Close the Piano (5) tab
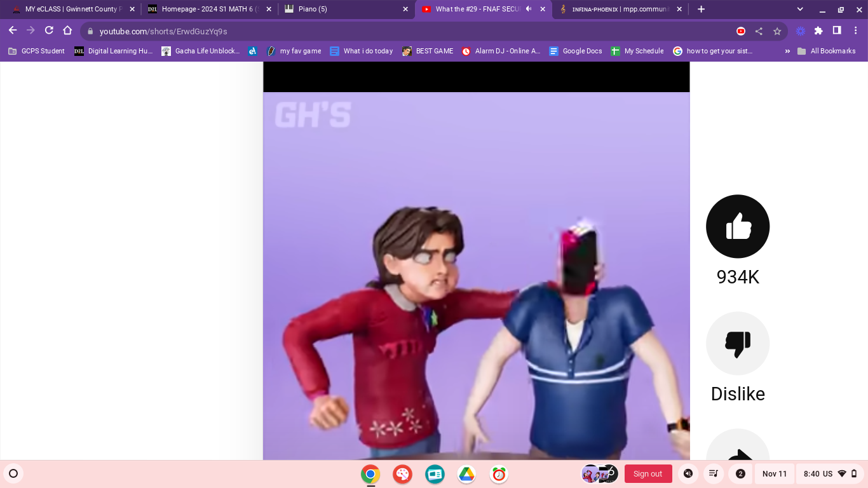Image resolution: width=868 pixels, height=488 pixels. pos(405,10)
